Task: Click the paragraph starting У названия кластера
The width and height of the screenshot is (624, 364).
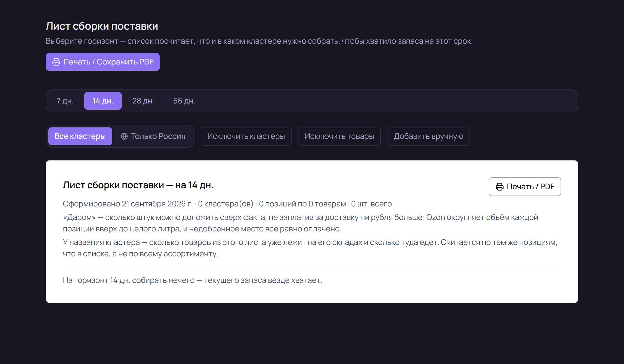Action: [x=310, y=248]
